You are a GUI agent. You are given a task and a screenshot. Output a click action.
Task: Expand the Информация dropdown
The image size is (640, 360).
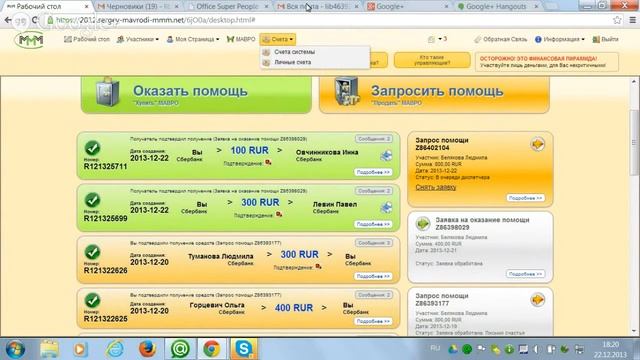560,39
